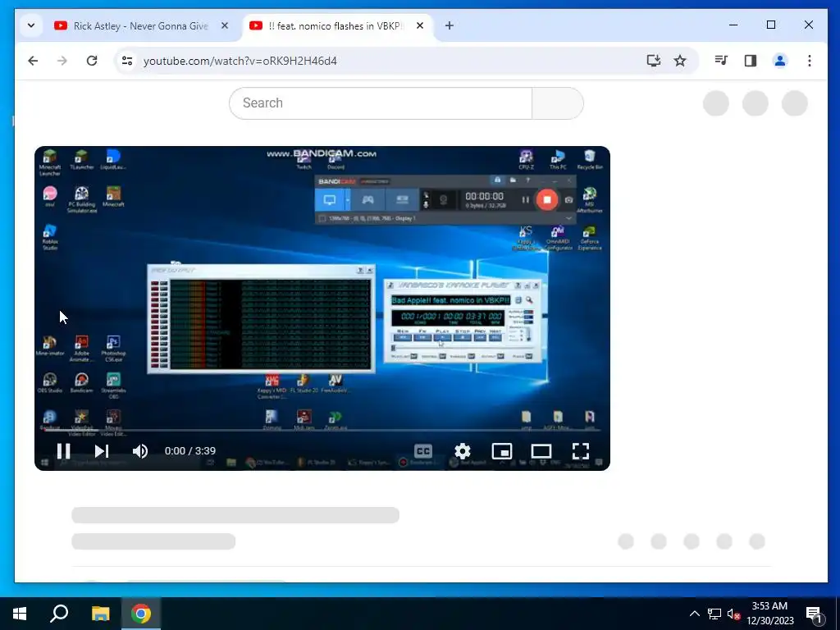Install app icon in address bar
840x630 pixels.
(x=654, y=61)
